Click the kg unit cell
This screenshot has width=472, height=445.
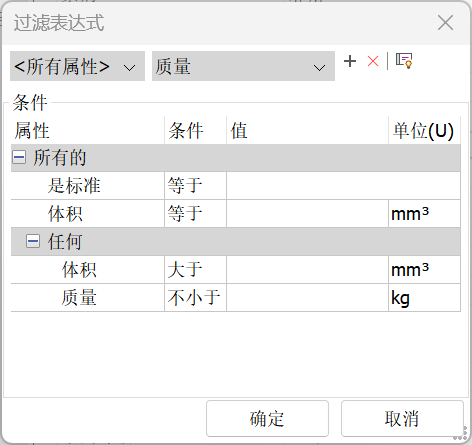coord(424,298)
